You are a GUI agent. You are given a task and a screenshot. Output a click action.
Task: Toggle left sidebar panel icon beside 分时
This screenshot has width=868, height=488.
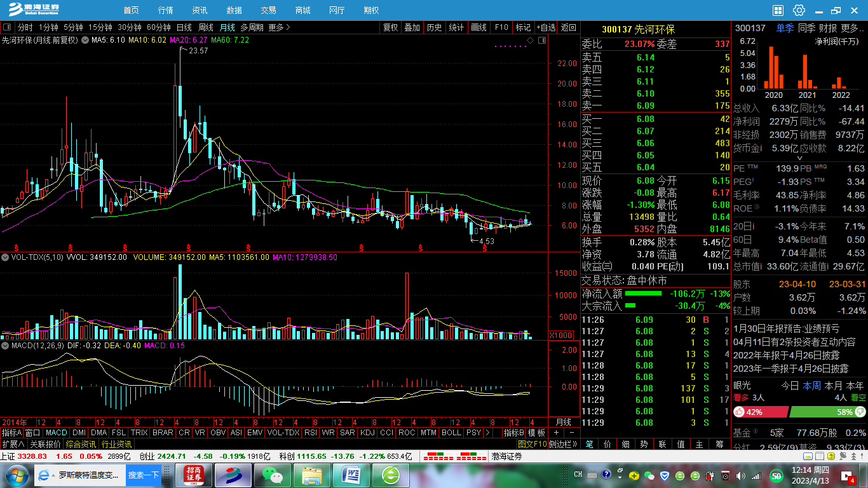tap(7, 27)
